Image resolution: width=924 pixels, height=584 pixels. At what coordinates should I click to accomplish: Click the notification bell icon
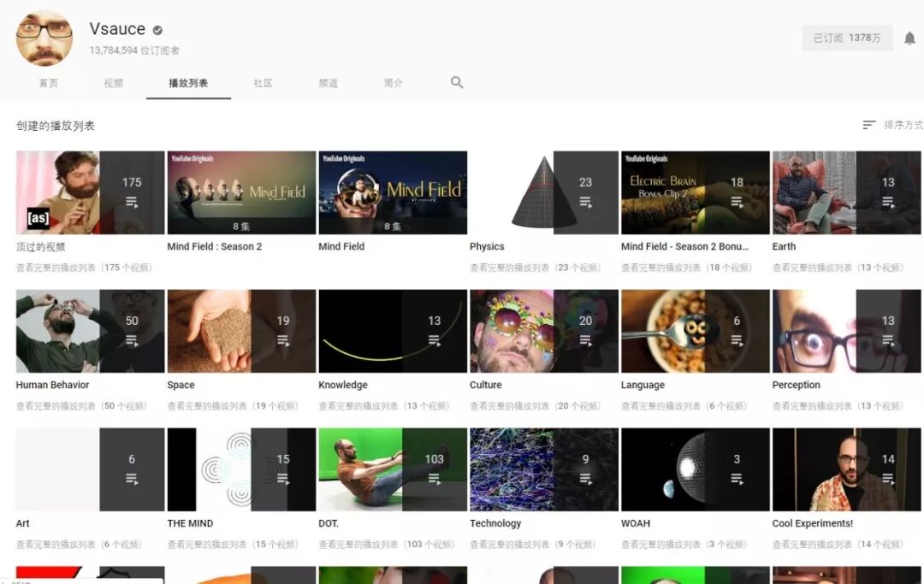[909, 38]
